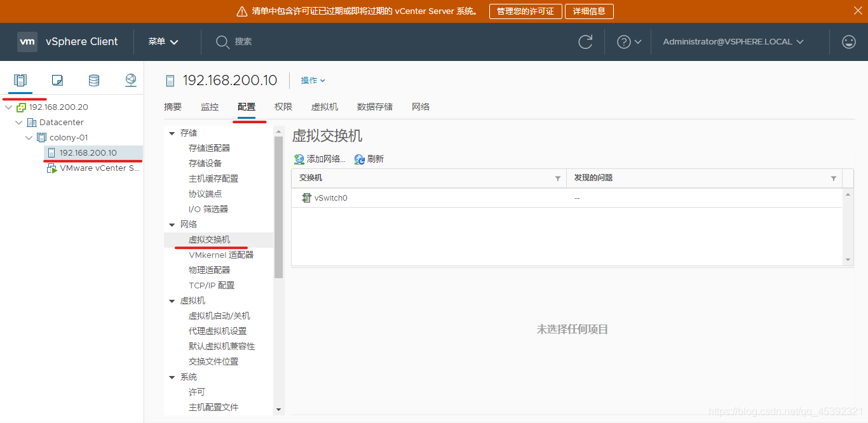Click the warning triangle in banner
The height and width of the screenshot is (423, 868).
(x=241, y=11)
